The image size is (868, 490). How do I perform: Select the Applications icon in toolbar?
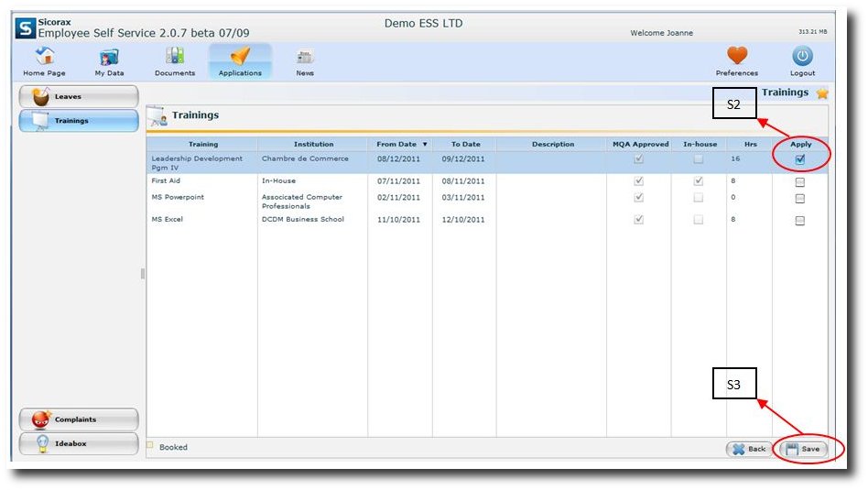pyautogui.click(x=240, y=57)
